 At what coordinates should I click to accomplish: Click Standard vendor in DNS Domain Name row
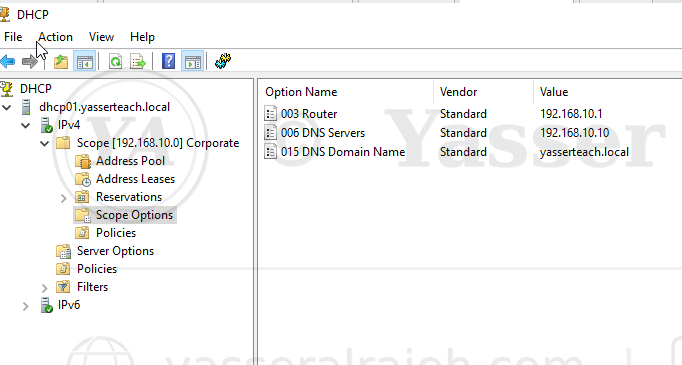(463, 152)
